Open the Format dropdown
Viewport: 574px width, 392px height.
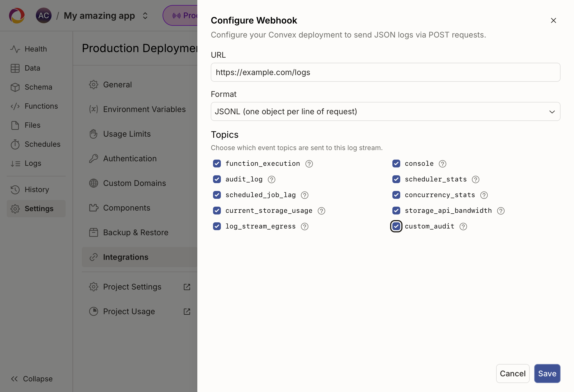tap(385, 111)
